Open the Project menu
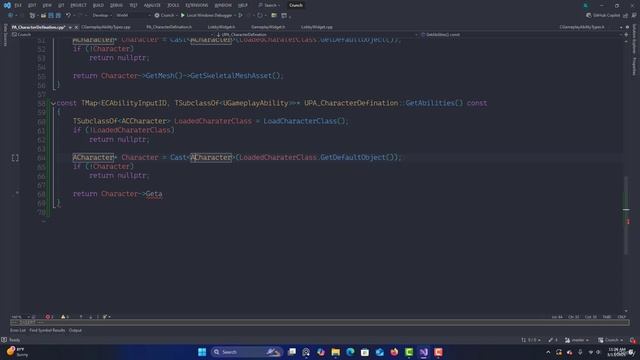This screenshot has height=360, width=640. point(78,5)
